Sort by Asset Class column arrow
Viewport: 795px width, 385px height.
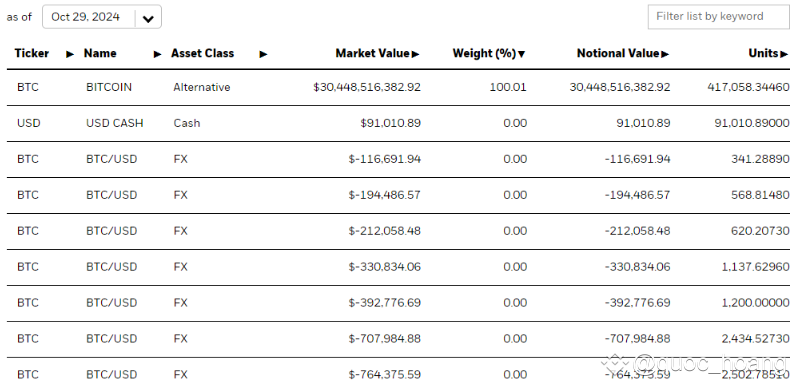click(263, 54)
